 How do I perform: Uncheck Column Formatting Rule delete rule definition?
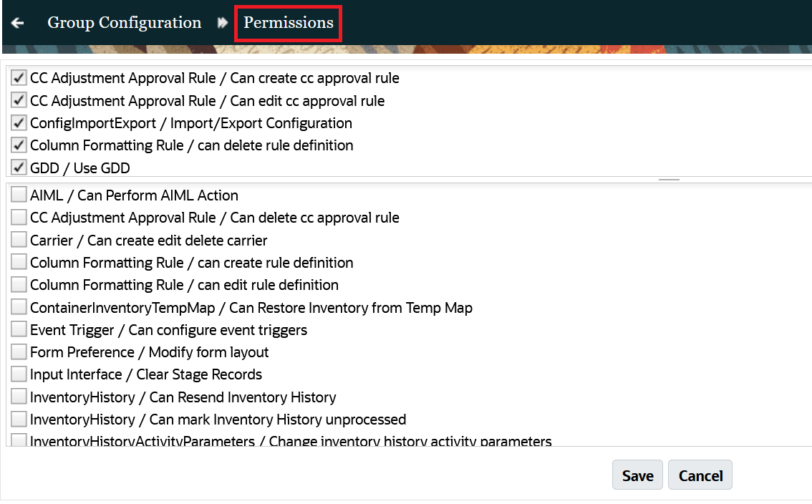(x=19, y=145)
